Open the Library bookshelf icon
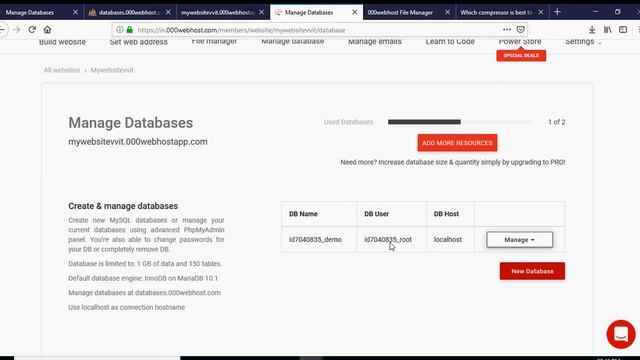This screenshot has height=360, width=640. [607, 29]
